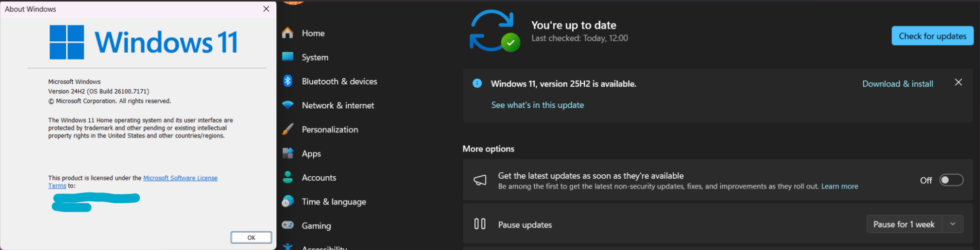Open Microsoft Software License Terms link
Image resolution: width=980 pixels, height=250 pixels.
pyautogui.click(x=180, y=178)
